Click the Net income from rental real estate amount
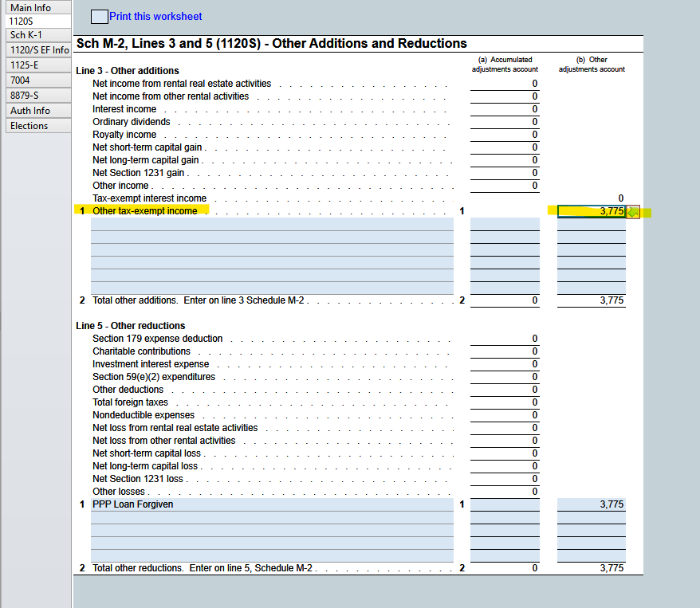700x608 pixels. tap(505, 84)
